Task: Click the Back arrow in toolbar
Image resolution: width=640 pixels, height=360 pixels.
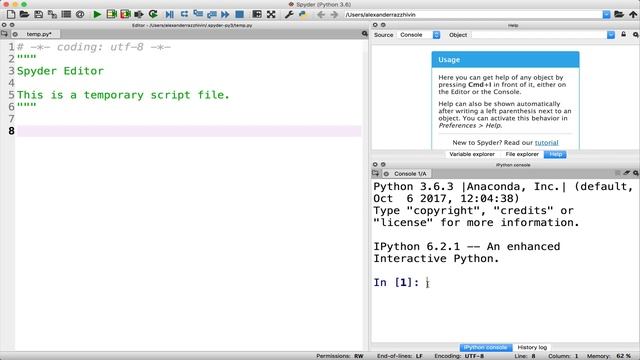Action: point(321,15)
